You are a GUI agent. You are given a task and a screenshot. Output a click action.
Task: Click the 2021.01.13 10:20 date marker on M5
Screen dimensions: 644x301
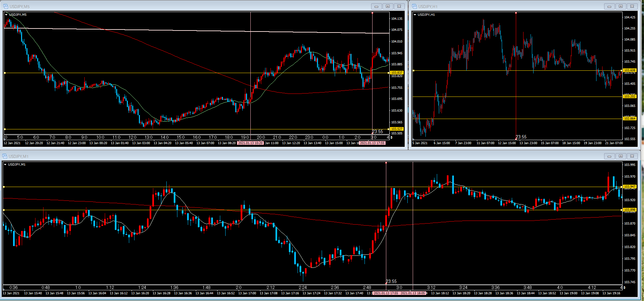[250, 143]
